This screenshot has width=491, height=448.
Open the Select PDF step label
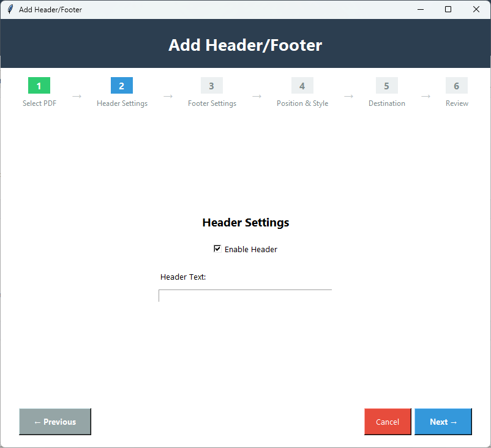pyautogui.click(x=39, y=103)
